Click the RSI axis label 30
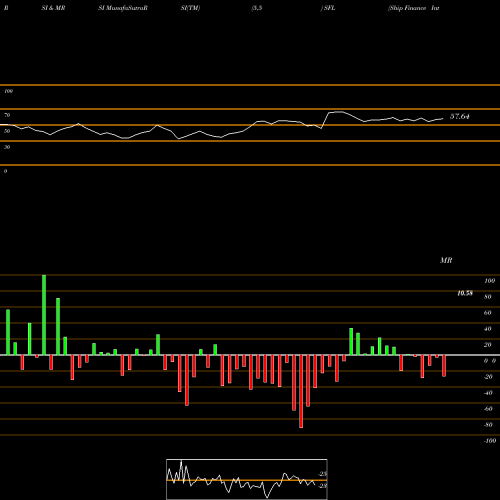This screenshot has height=500, width=500. 7,147
